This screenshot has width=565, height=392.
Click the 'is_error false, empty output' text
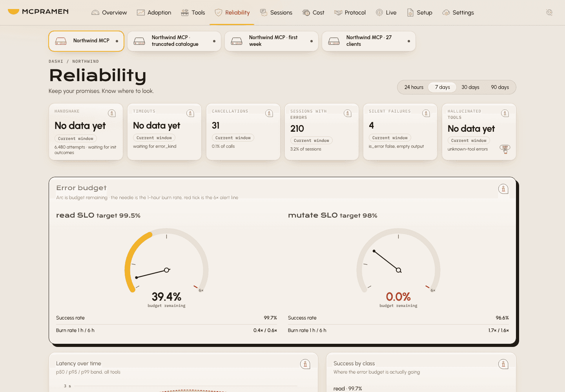click(396, 146)
